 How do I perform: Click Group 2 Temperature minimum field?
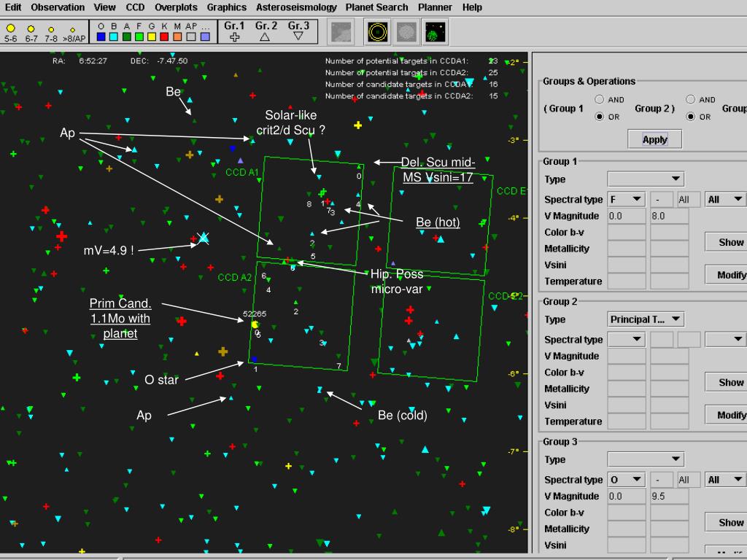tap(627, 421)
